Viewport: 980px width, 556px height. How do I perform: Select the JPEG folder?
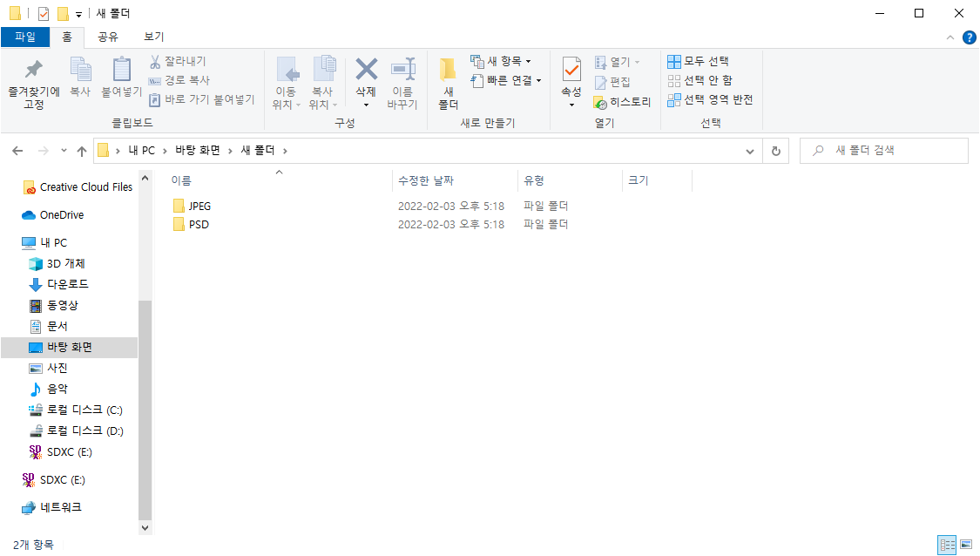[192, 206]
